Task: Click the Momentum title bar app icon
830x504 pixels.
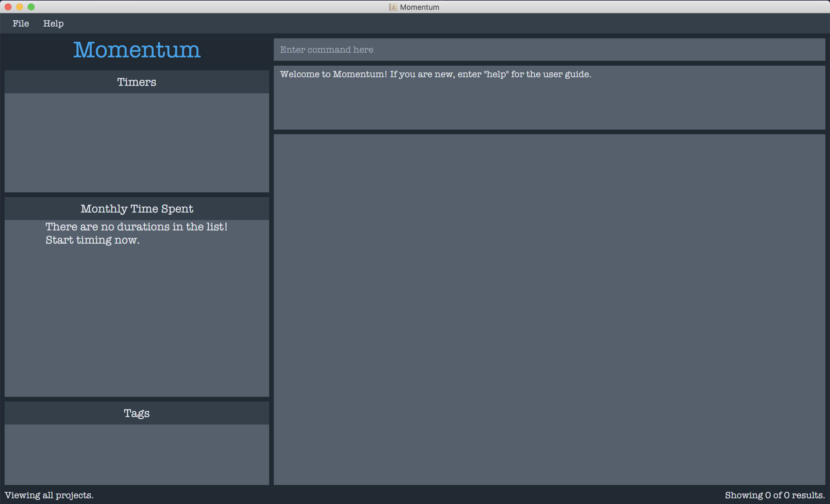Action: 393,7
